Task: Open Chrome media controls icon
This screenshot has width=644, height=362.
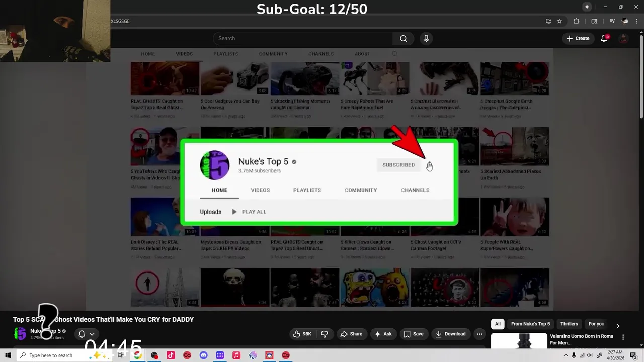Action: (x=612, y=21)
